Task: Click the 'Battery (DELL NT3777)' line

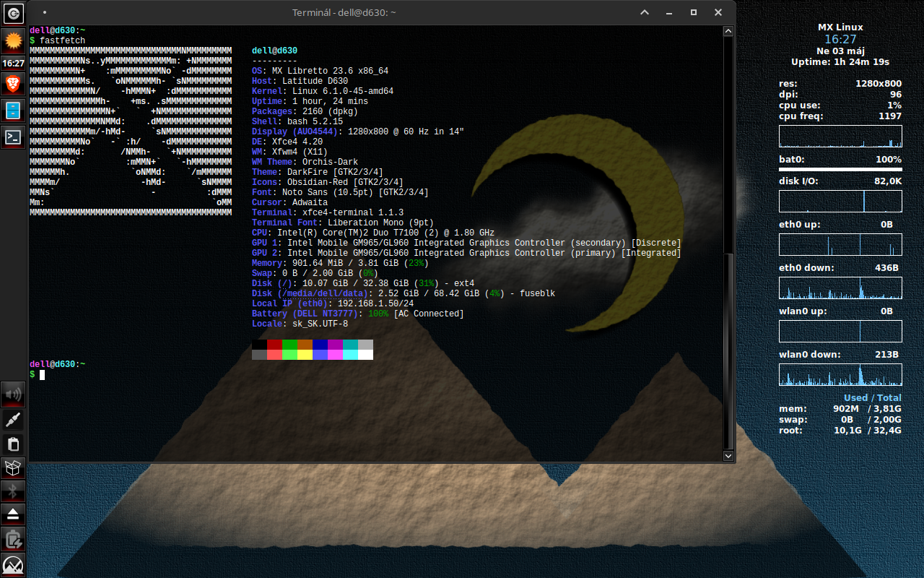Action: [358, 314]
